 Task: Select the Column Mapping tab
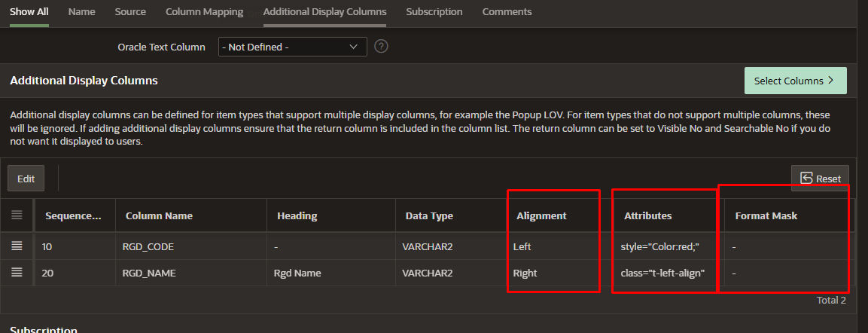(x=204, y=12)
